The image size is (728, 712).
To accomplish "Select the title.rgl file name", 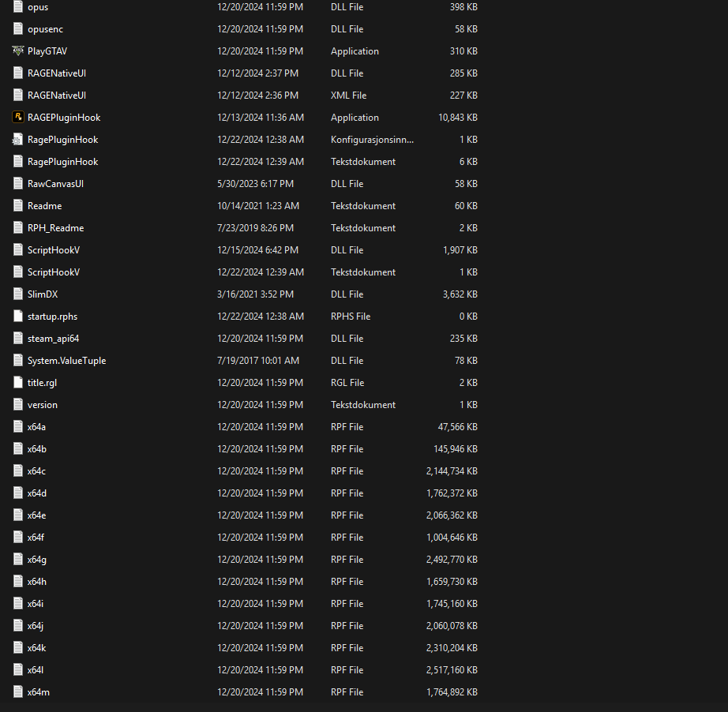I will tap(42, 383).
